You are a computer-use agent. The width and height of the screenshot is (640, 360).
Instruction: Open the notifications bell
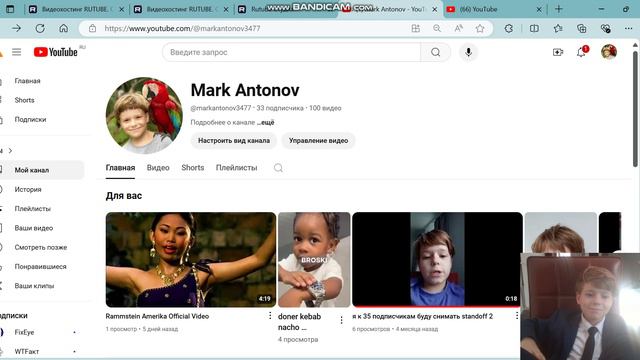[581, 52]
